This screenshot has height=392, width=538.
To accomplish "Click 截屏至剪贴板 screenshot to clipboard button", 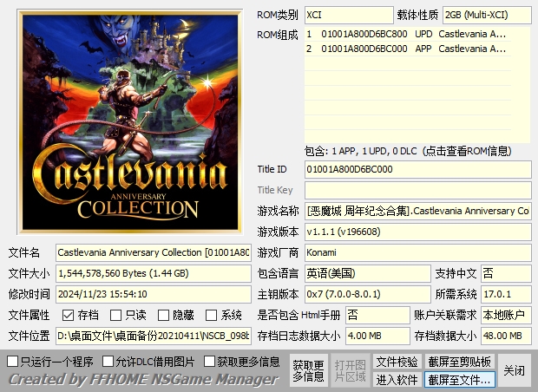I will click(459, 362).
